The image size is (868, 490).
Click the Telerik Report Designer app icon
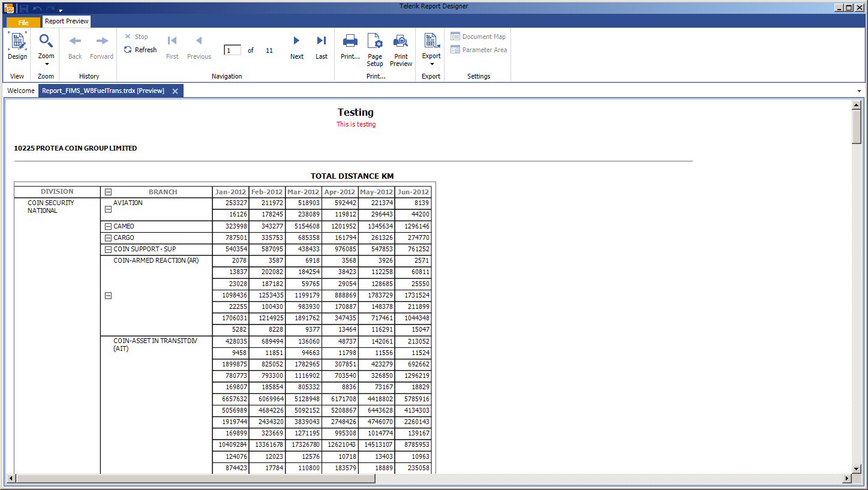point(9,8)
